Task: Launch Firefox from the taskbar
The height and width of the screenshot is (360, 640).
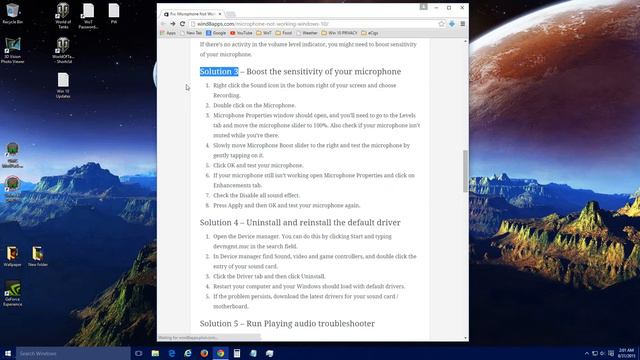Action: [204, 353]
